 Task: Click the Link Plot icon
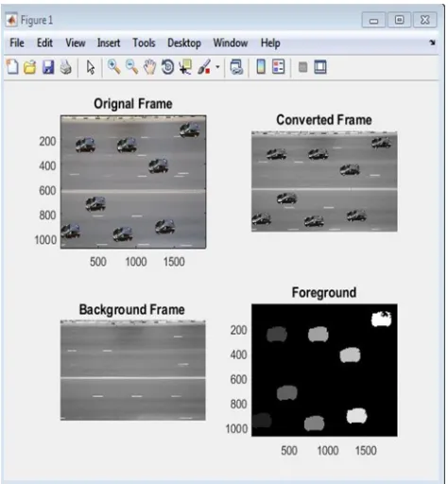(236, 67)
